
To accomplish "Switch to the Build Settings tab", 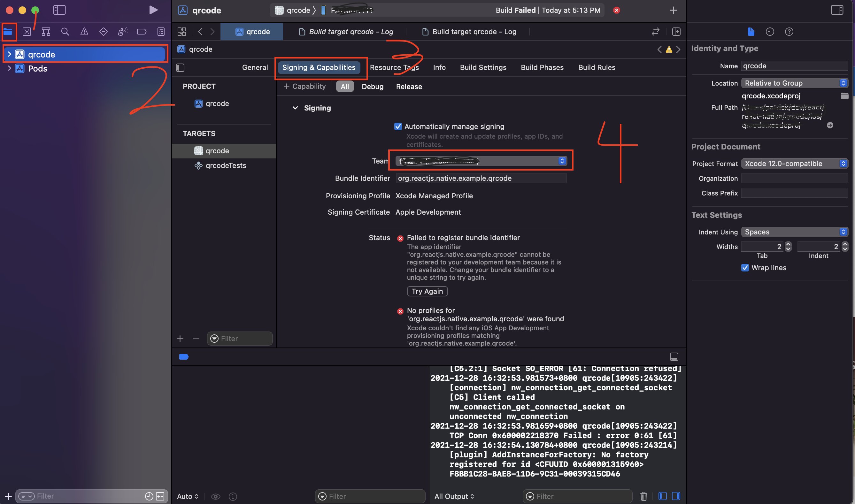I will (x=483, y=67).
